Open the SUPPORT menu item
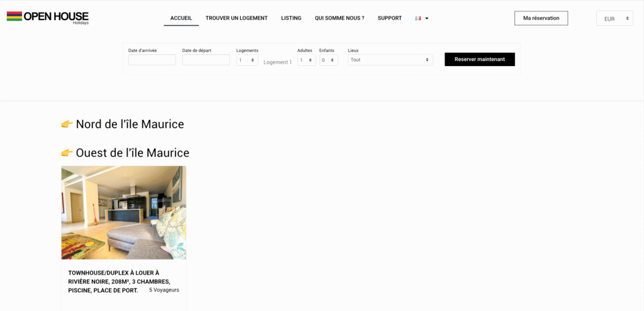 [390, 18]
